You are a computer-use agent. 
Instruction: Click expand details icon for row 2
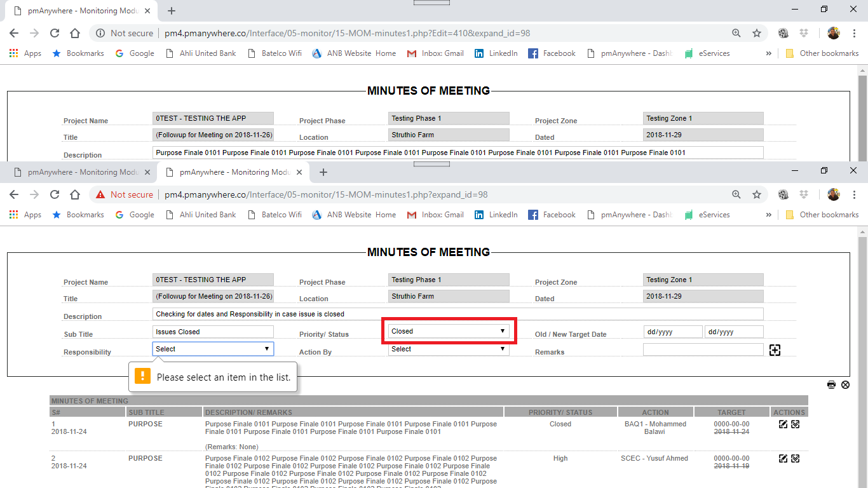click(795, 459)
